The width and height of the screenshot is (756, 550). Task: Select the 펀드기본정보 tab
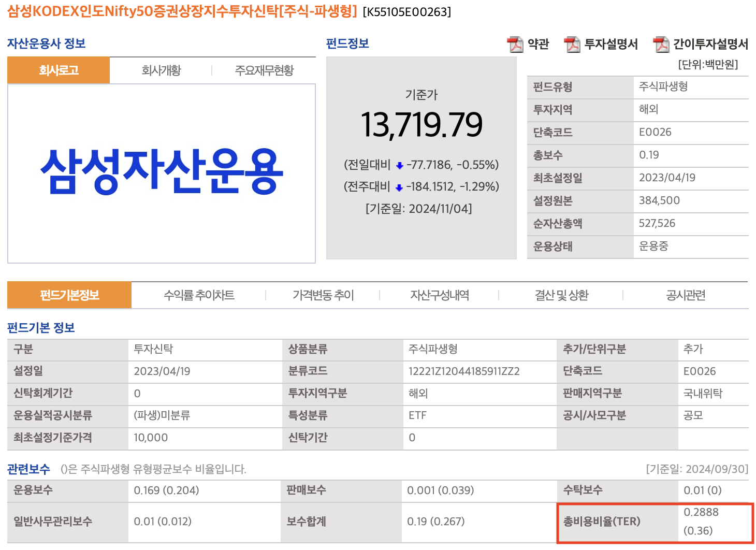[x=68, y=295]
